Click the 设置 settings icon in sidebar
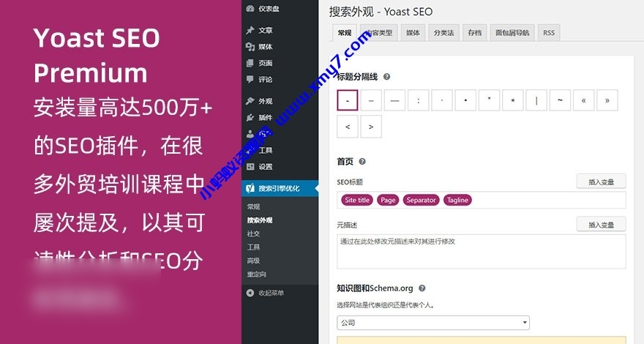 coord(250,166)
